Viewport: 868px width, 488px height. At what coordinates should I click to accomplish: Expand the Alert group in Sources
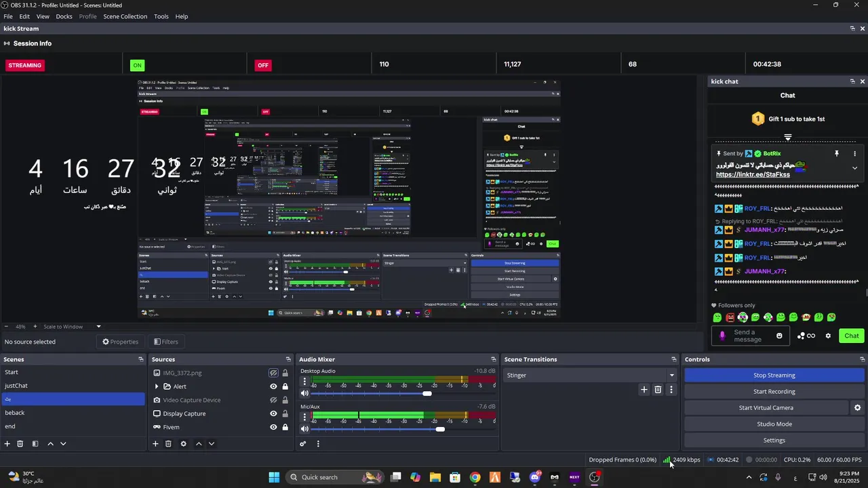[x=157, y=386]
